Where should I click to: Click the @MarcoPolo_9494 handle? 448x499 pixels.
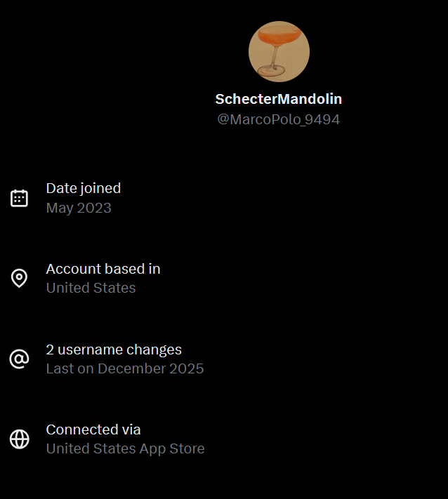coord(279,119)
